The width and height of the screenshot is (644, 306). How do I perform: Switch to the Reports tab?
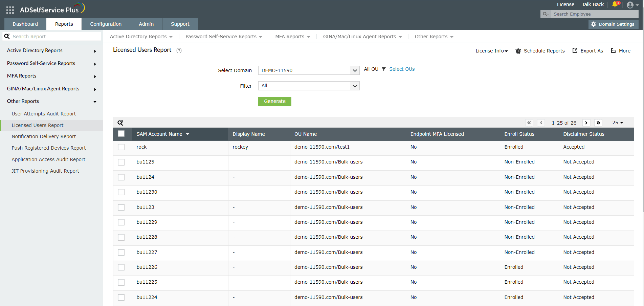point(64,24)
